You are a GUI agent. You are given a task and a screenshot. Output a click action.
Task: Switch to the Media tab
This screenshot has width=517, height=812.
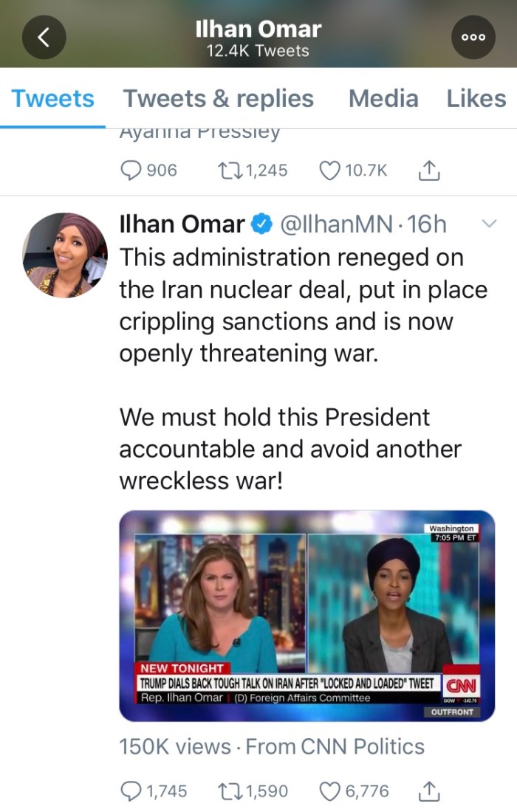(x=383, y=98)
